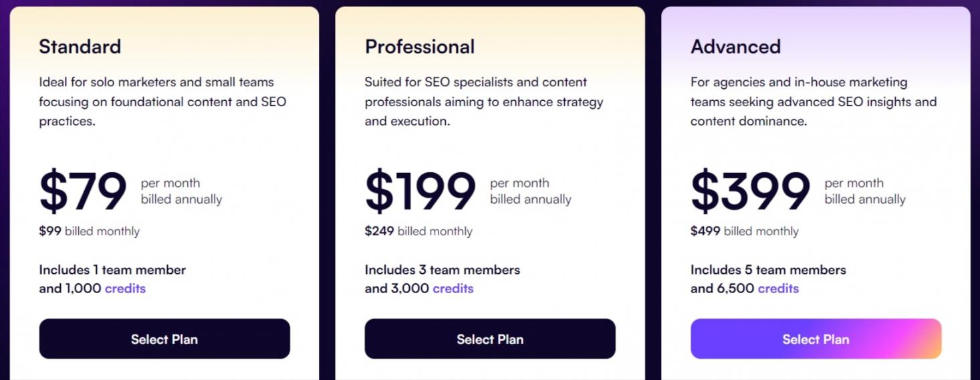Click Select Plan for the Professional plan
980x380 pixels.
point(490,339)
